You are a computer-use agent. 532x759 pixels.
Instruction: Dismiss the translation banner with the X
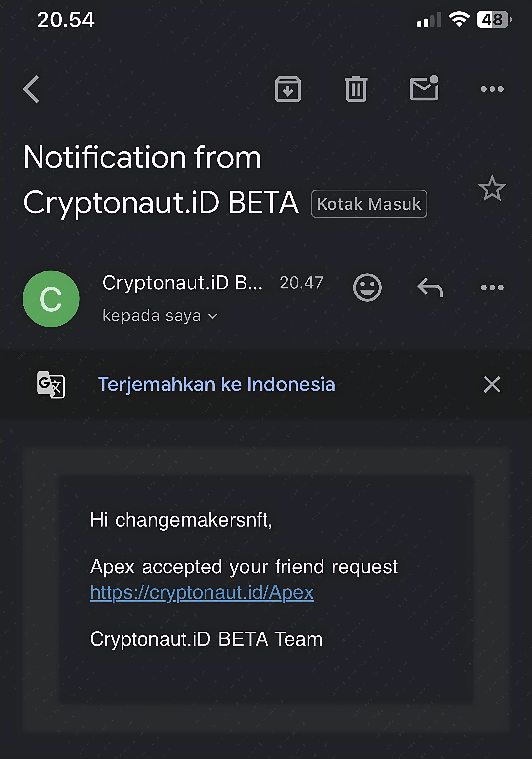492,384
